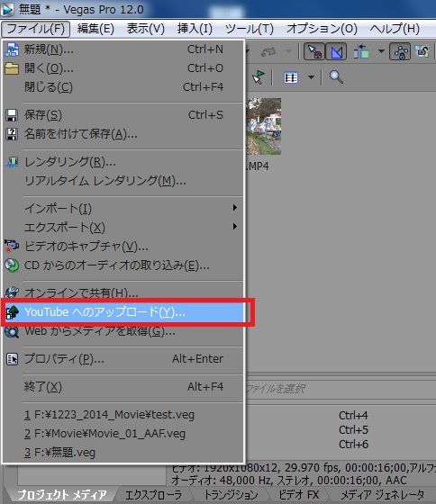Open the auto ripple dropdown arrow
The height and width of the screenshot is (504, 436).
tap(381, 51)
